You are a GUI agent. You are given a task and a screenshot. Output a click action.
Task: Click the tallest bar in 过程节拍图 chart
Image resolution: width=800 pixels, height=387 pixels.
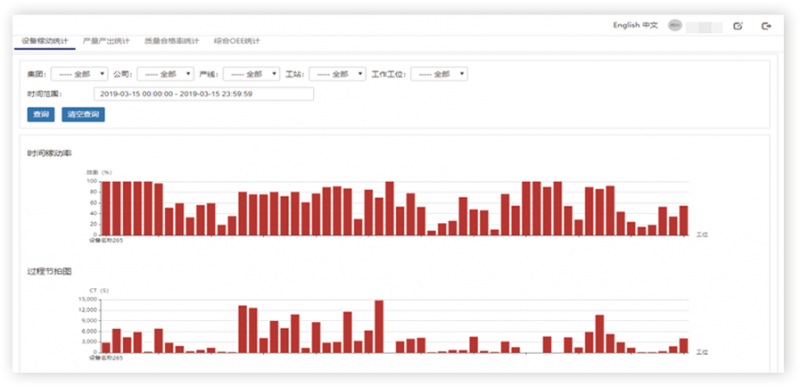click(379, 326)
